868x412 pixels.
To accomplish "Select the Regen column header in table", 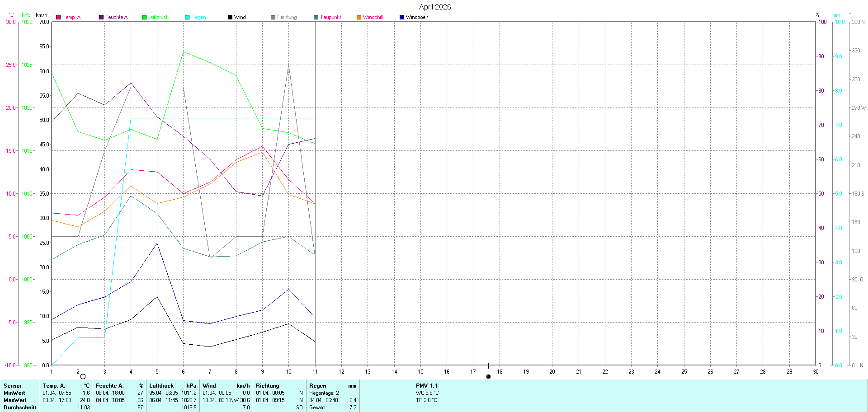I will (x=317, y=386).
